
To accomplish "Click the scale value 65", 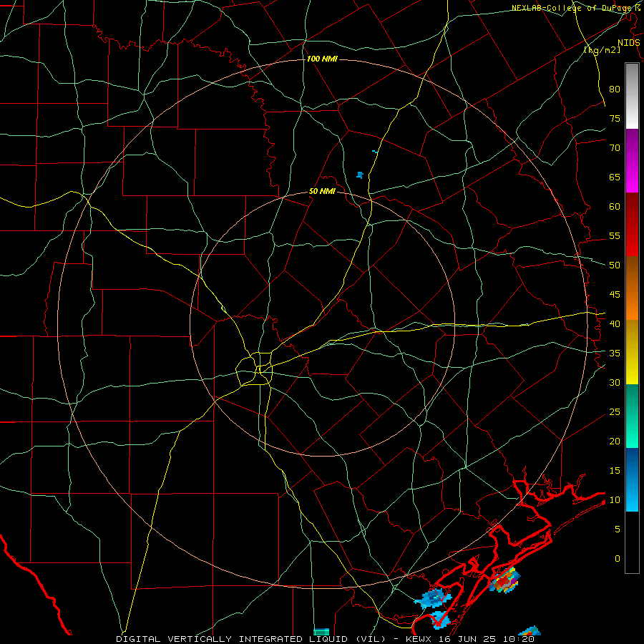I will click(615, 177).
